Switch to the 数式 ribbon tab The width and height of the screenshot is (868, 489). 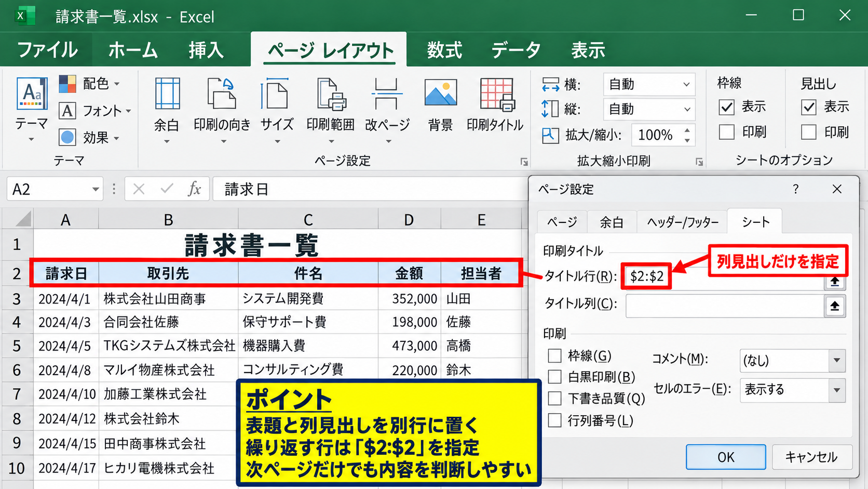pos(444,50)
